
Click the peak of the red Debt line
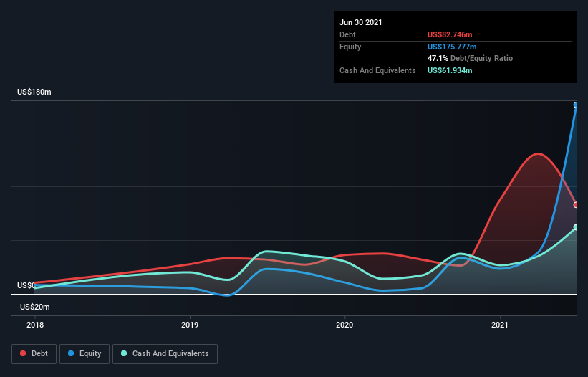[538, 153]
